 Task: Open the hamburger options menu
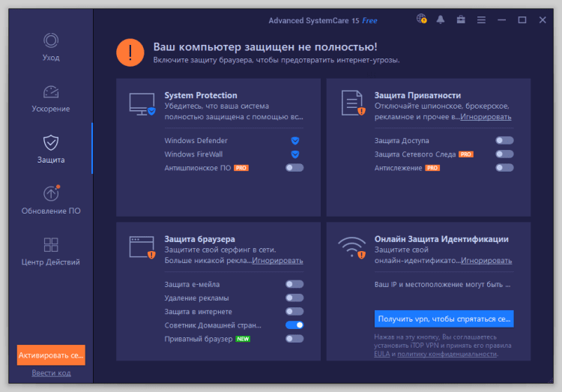(481, 20)
